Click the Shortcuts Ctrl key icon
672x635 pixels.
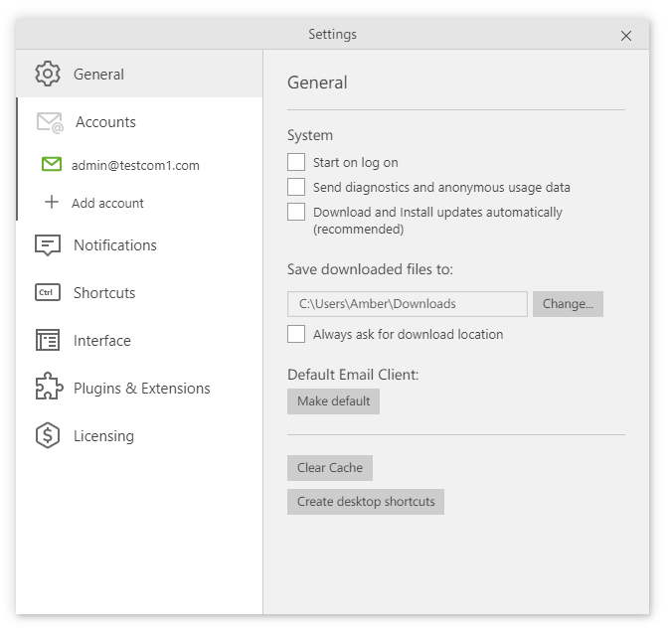(48, 293)
